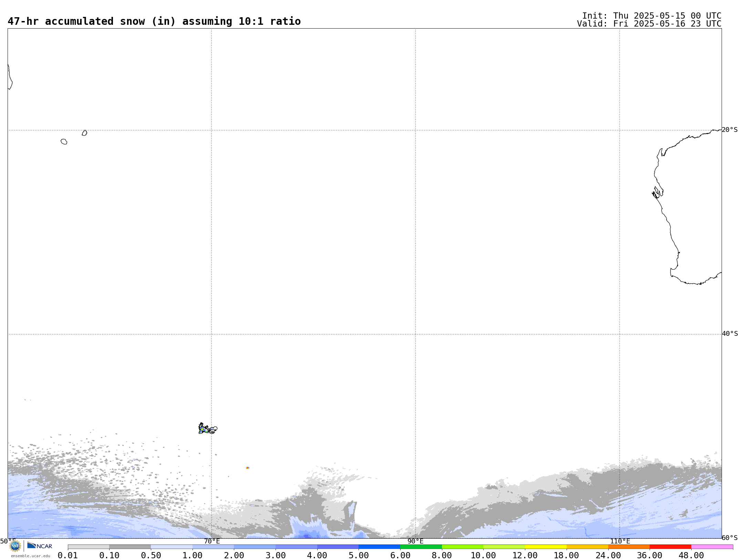744x560 pixels.
Task: Select the 12.00 yellow colorbar segment
Action: [x=546, y=547]
